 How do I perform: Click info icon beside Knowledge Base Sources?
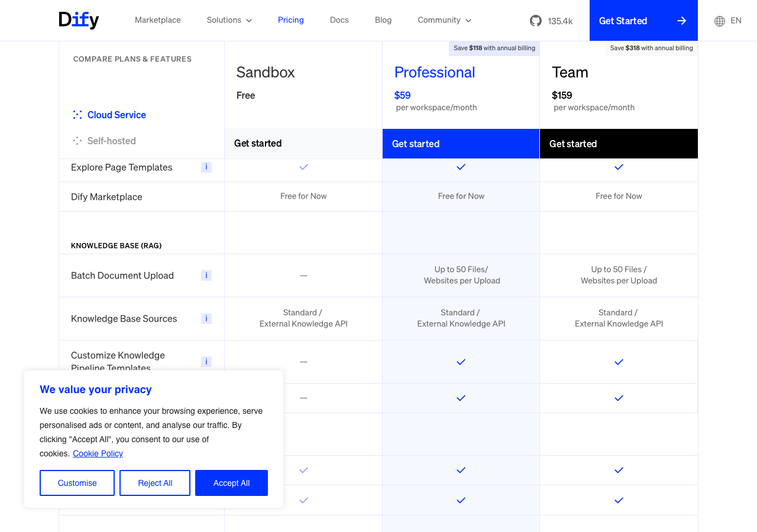206,319
